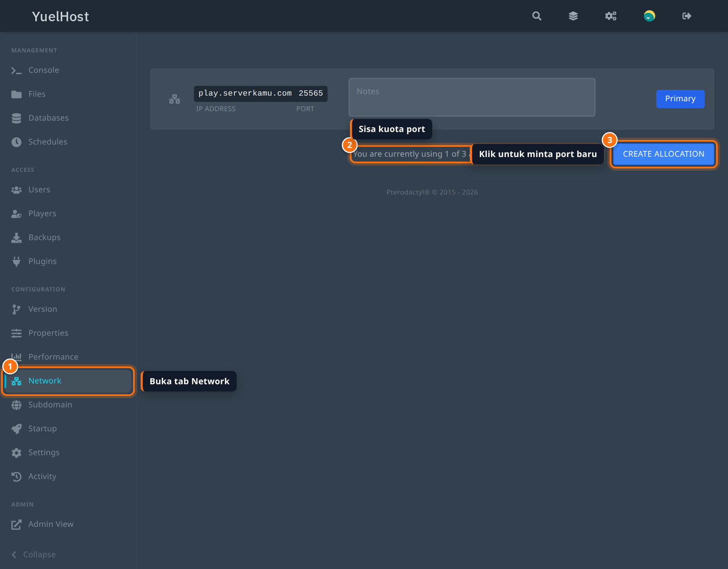Click the Databases stack icon

coord(16,118)
